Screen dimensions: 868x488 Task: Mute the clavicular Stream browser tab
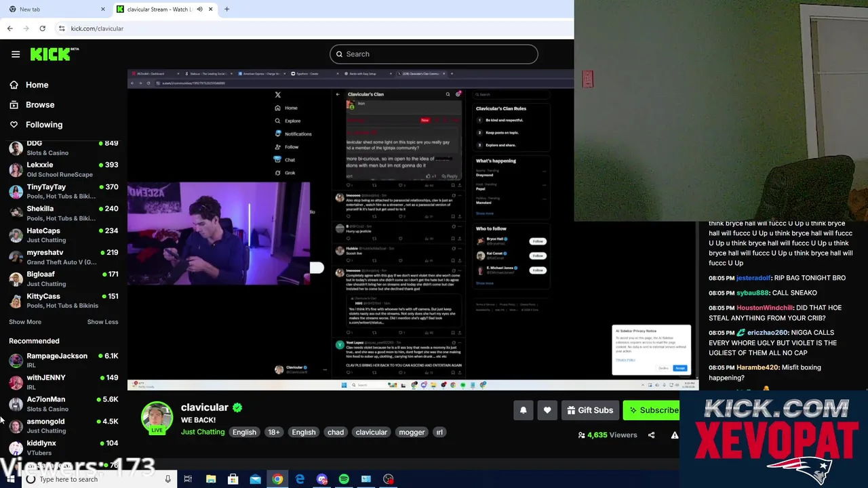199,9
